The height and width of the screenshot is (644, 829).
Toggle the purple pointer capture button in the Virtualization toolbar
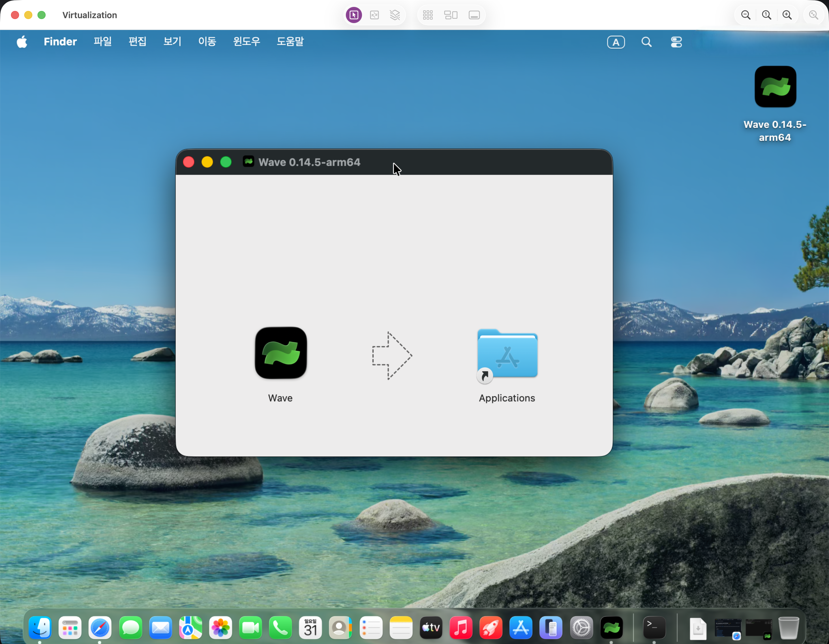pyautogui.click(x=354, y=15)
